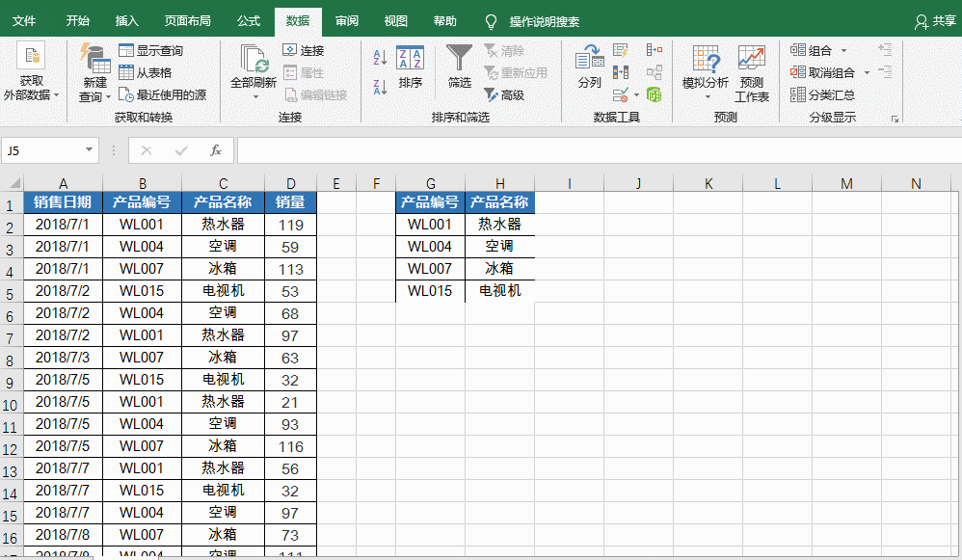Click the Select All corner button
The height and width of the screenshot is (560, 962).
click(x=13, y=183)
